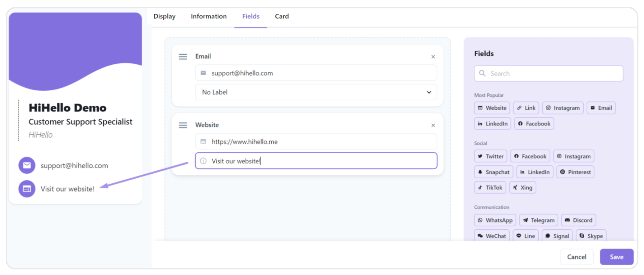
Task: Add Instagram from Most Popular
Action: pos(562,108)
